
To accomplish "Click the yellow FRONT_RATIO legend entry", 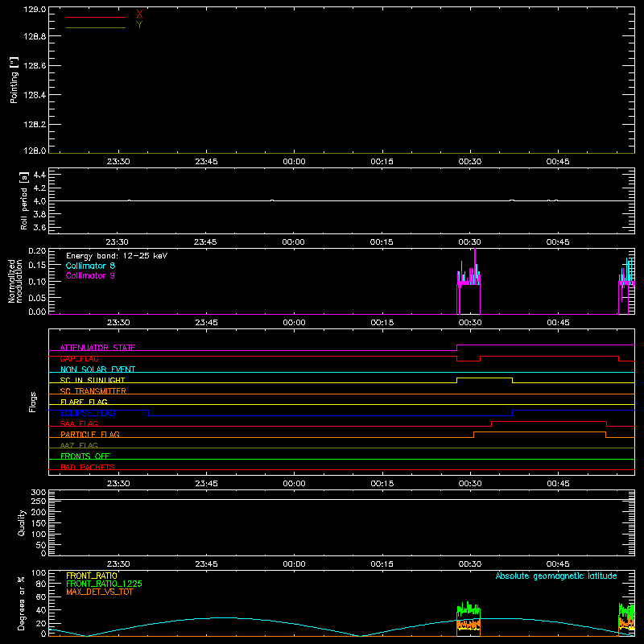I will pos(92,576).
